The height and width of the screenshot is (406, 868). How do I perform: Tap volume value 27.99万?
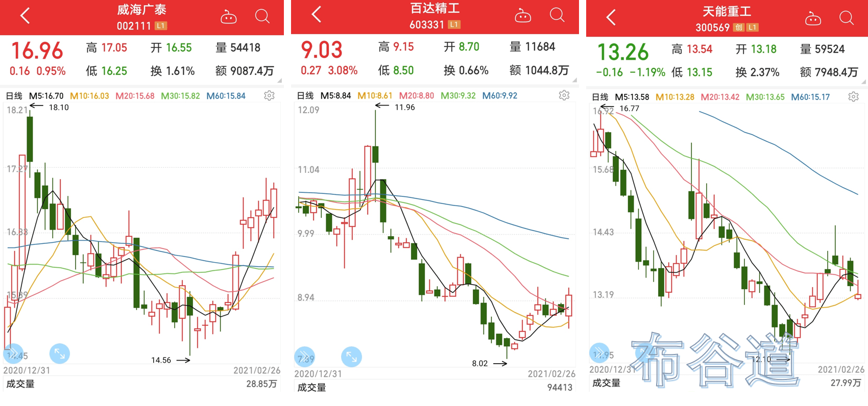tap(846, 383)
